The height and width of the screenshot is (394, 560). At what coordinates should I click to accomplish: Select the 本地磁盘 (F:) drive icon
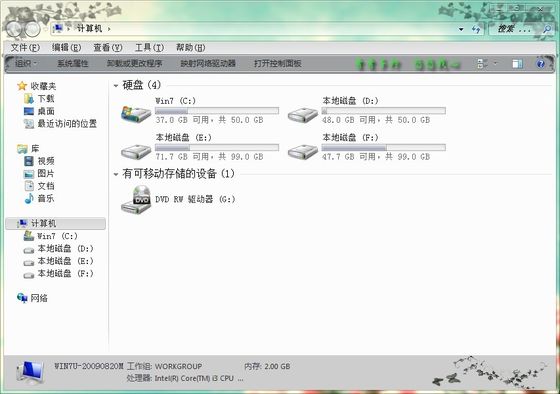point(303,151)
